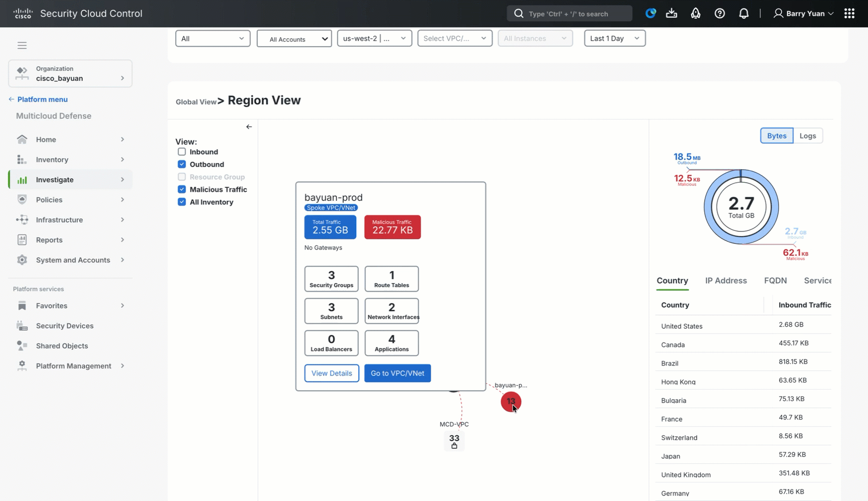Click the red Malicious Traffic 22.77 KB tile
Image resolution: width=868 pixels, height=501 pixels.
point(392,227)
